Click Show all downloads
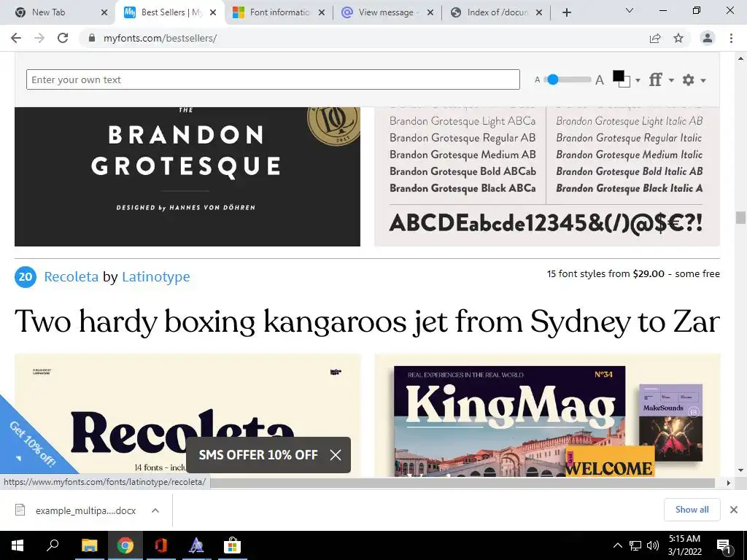 click(x=692, y=510)
